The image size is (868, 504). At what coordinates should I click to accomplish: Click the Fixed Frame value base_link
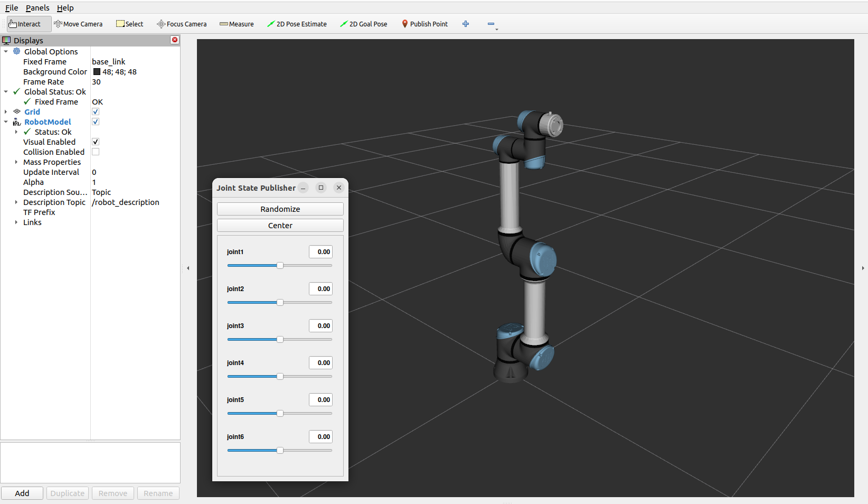click(109, 62)
